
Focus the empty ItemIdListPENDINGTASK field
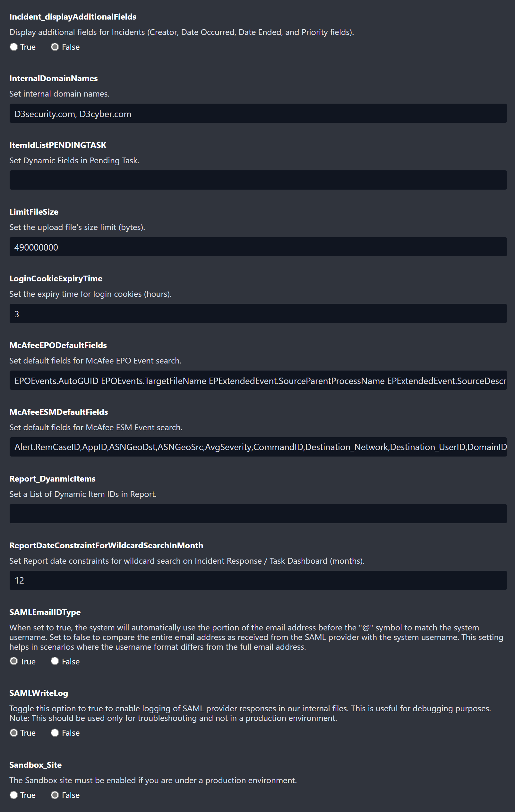point(258,180)
